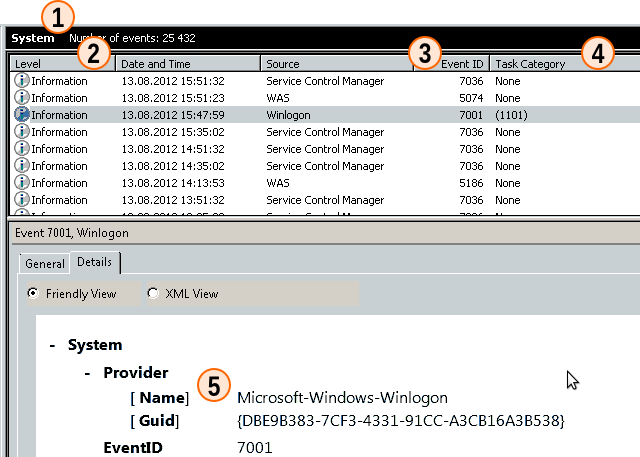Click None task category at 15:51:32
640x457 pixels.
click(507, 81)
